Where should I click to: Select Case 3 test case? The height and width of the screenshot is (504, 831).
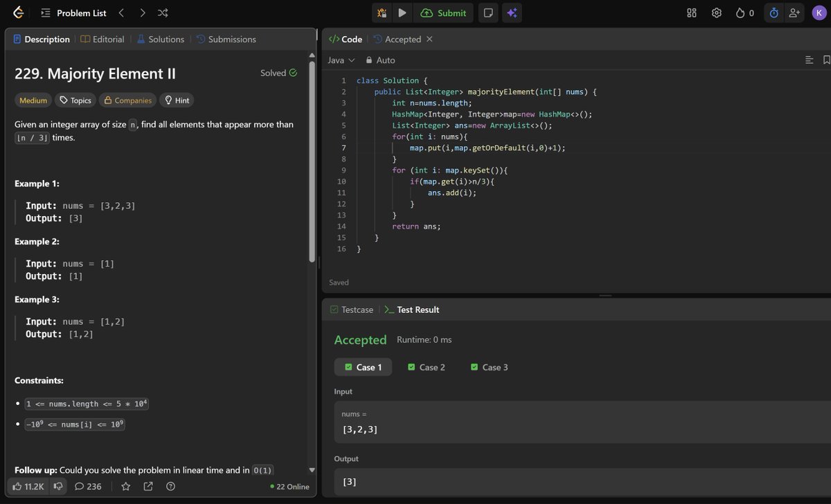(489, 367)
